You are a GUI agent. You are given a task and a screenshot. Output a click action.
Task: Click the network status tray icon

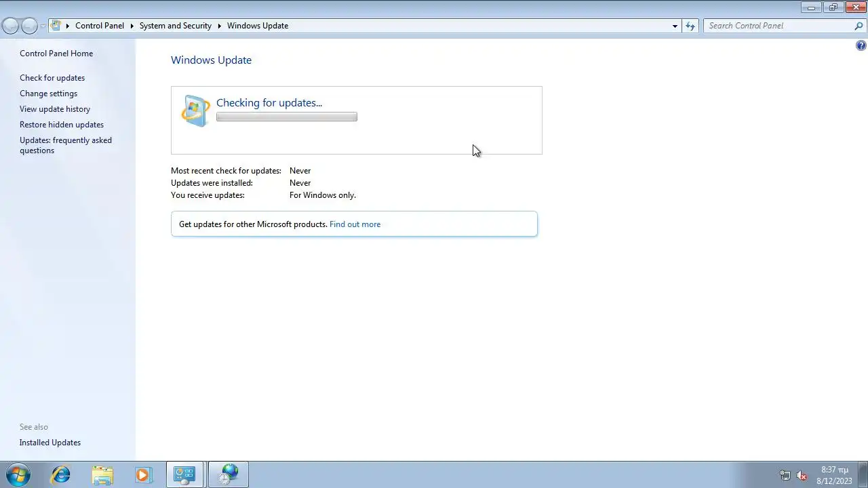tap(785, 475)
